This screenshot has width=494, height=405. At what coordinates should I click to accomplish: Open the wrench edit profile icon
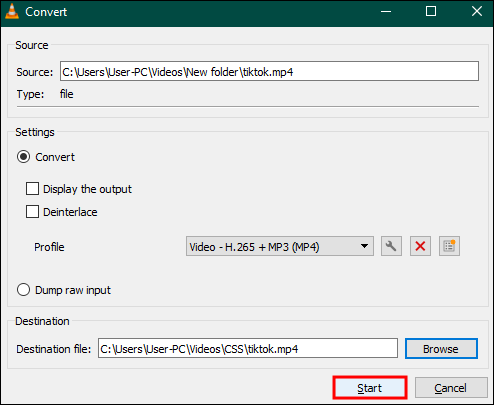point(391,246)
